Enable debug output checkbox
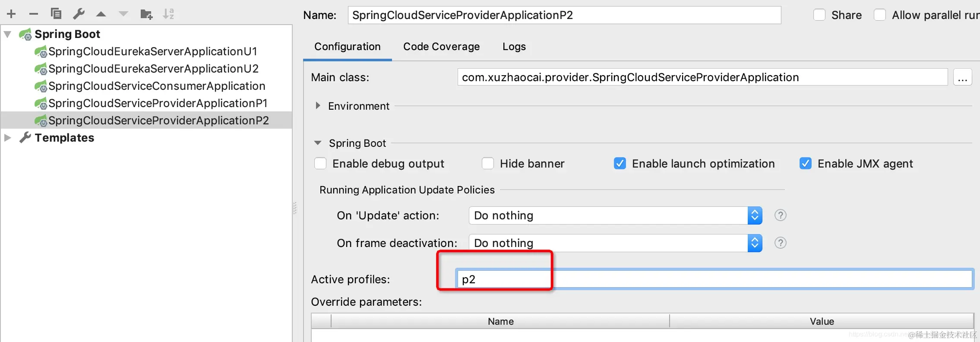The image size is (980, 342). 320,164
